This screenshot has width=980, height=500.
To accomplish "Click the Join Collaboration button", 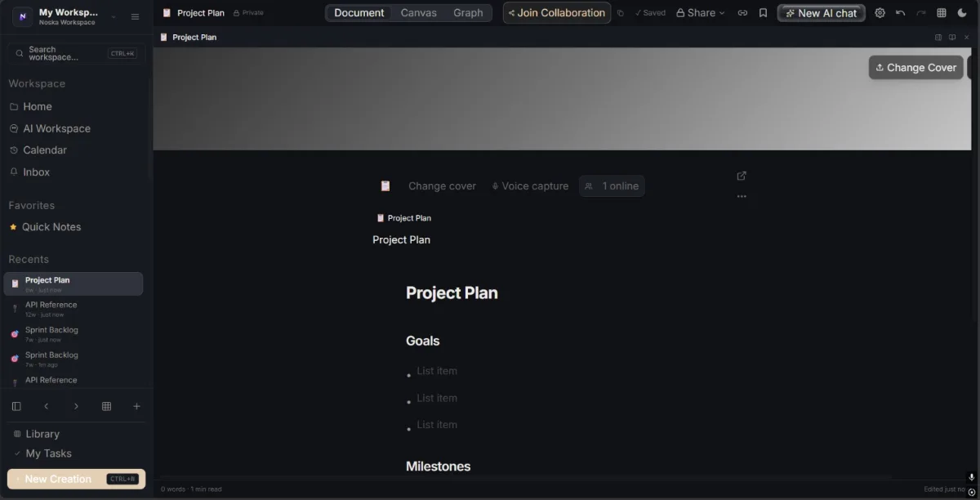I will tap(557, 13).
